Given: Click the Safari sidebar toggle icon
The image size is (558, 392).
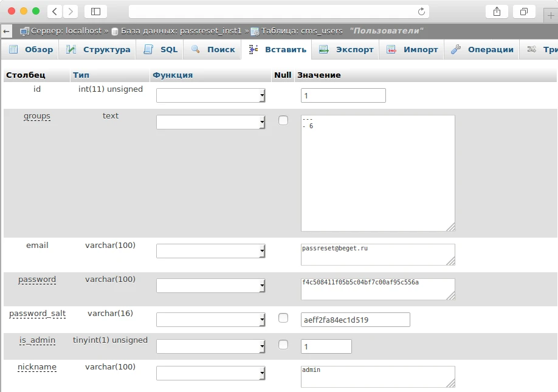Looking at the screenshot, I should 95,12.
